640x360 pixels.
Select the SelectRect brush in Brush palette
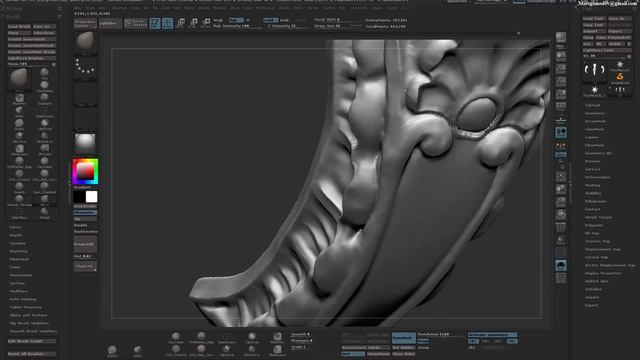pos(19,213)
